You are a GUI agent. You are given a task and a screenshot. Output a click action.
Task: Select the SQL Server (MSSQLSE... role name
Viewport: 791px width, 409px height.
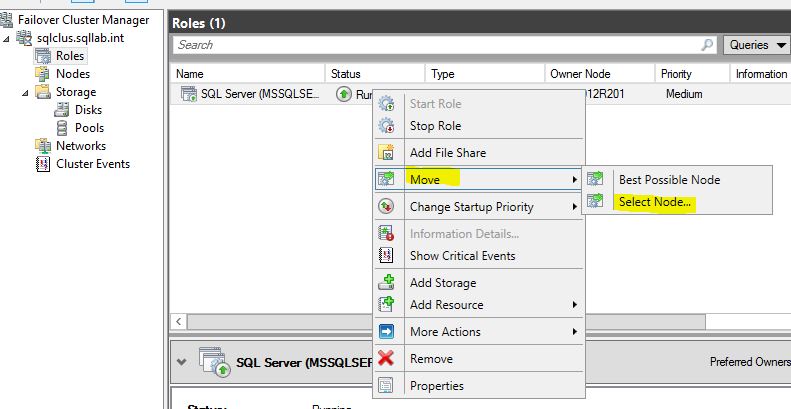pyautogui.click(x=260, y=94)
